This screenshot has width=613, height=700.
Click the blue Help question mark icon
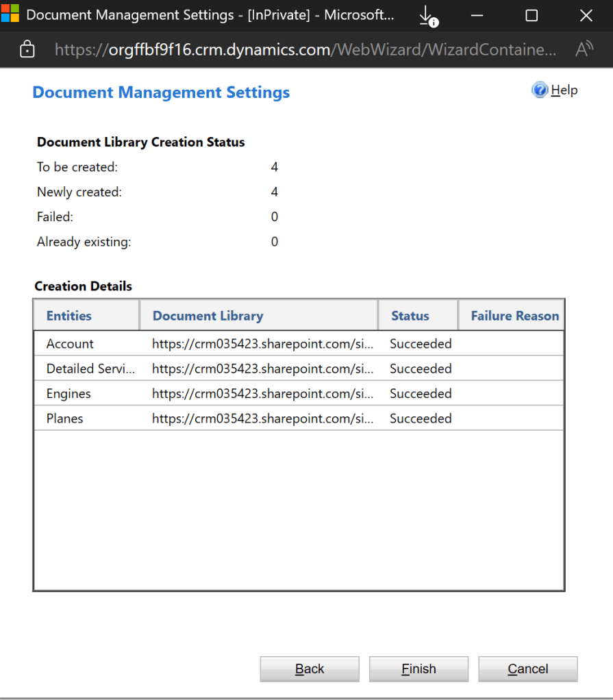[x=540, y=90]
